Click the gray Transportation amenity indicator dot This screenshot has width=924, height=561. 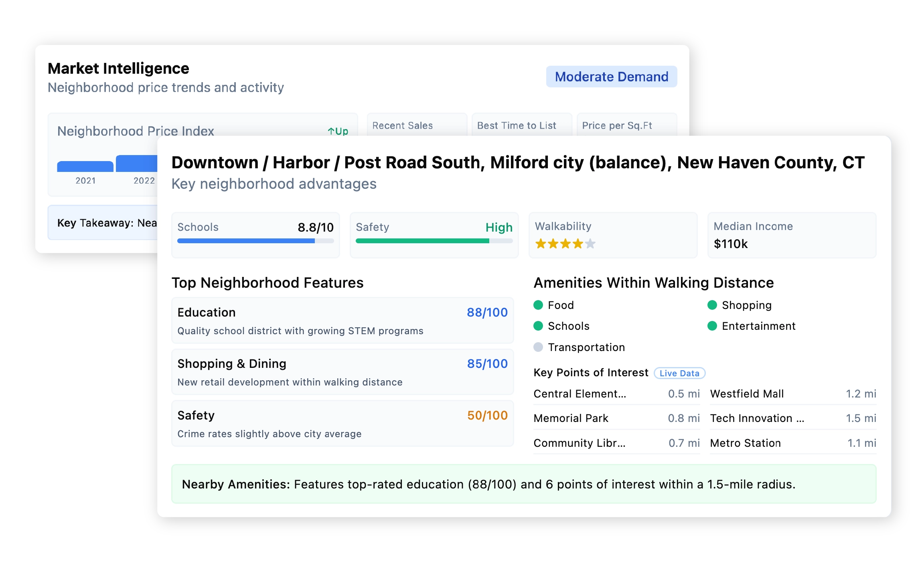539,347
